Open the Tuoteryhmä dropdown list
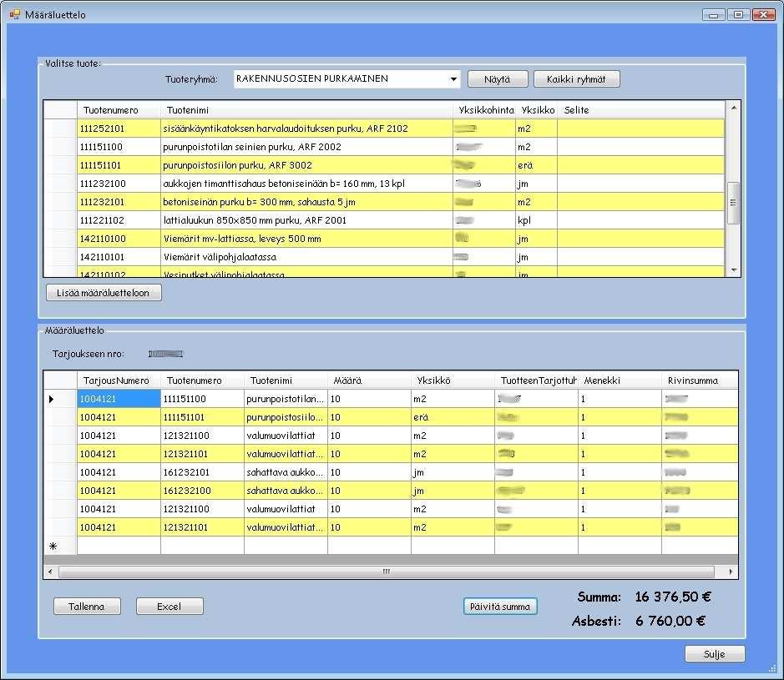784x680 pixels. [453, 79]
